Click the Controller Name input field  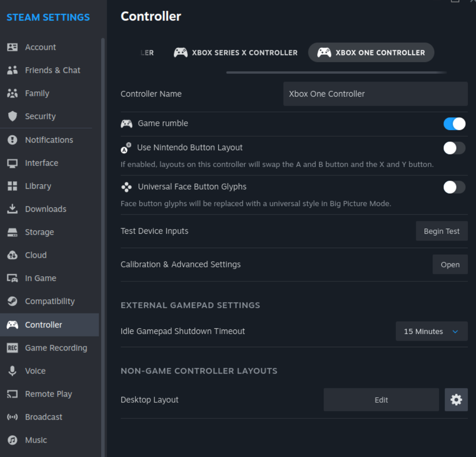point(375,94)
